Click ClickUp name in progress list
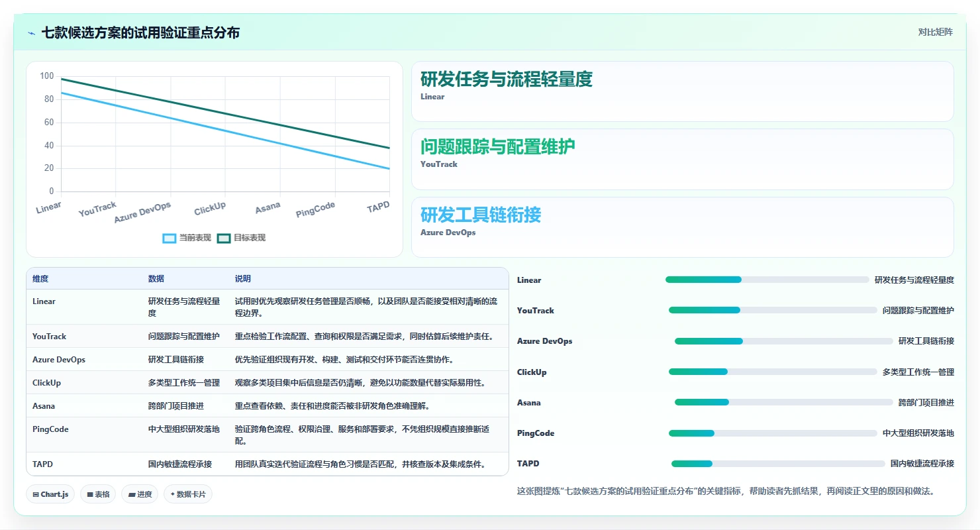The image size is (980, 530). pos(532,372)
